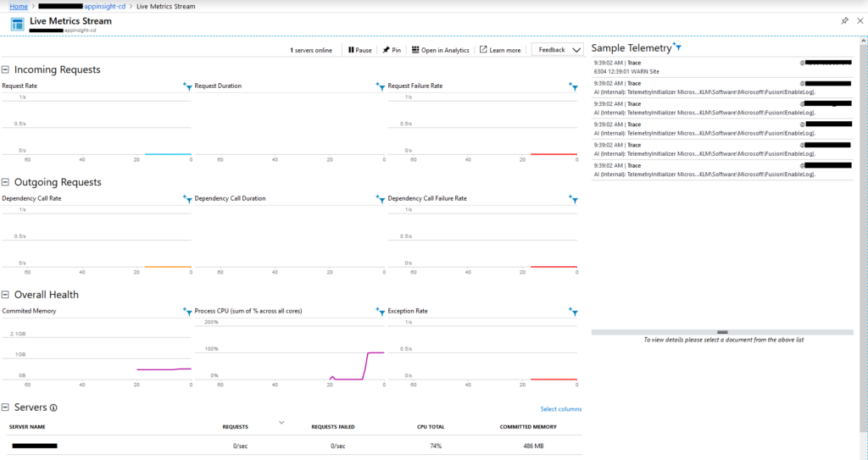Open filter for Request Failure Rate chart

coord(573,86)
